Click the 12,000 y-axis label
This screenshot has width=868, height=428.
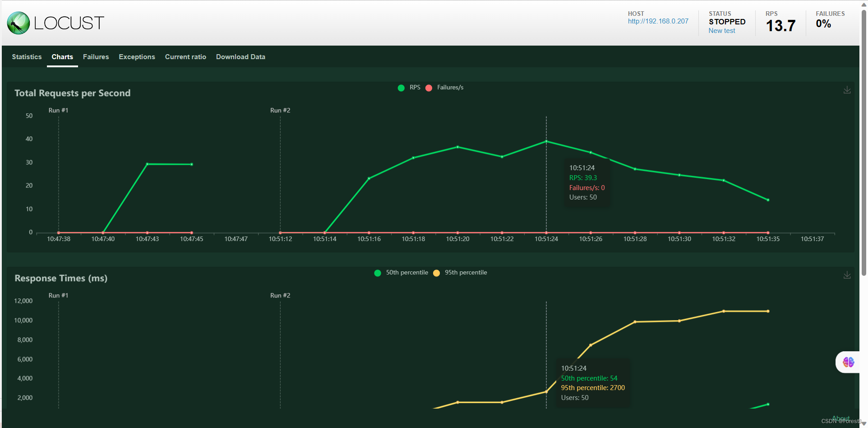pos(23,301)
